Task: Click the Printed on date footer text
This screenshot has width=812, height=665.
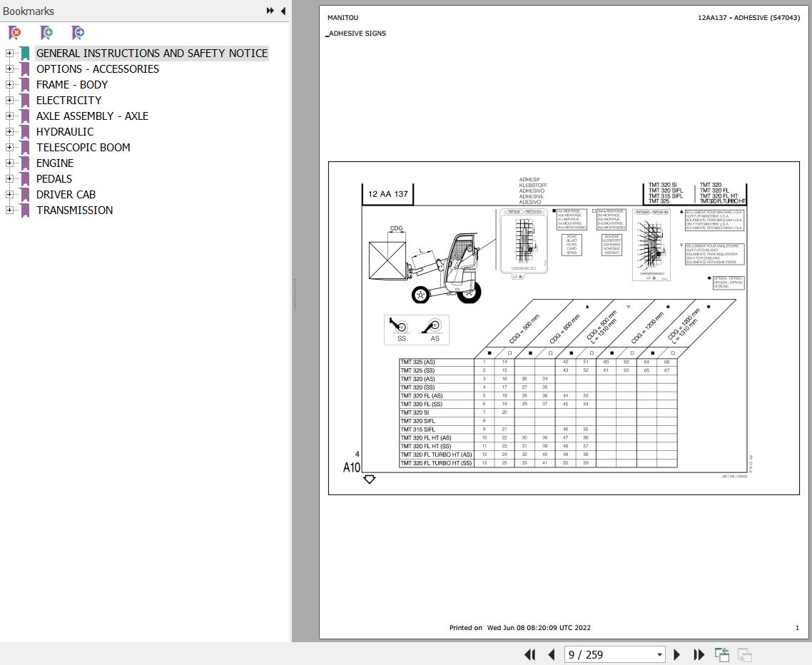Action: [520, 628]
